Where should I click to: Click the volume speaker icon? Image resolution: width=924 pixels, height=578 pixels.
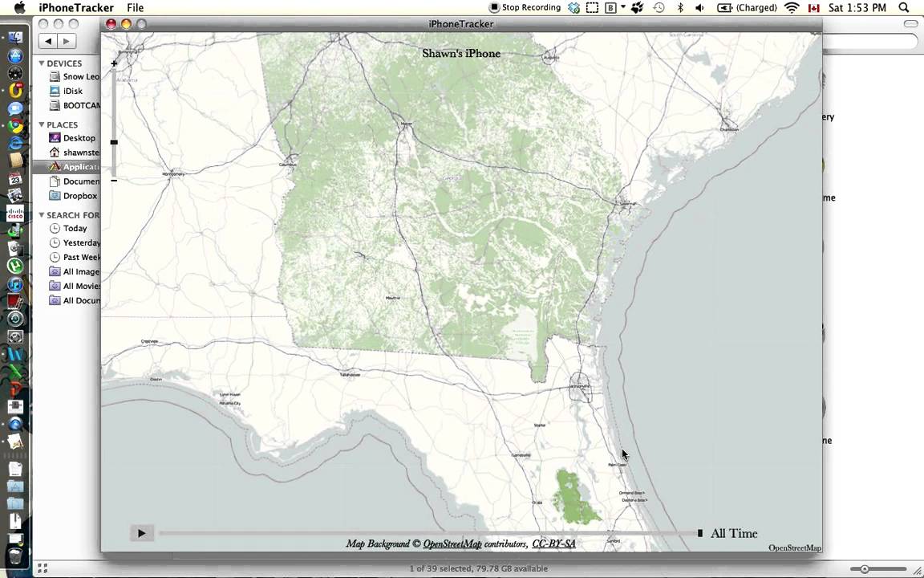point(699,8)
